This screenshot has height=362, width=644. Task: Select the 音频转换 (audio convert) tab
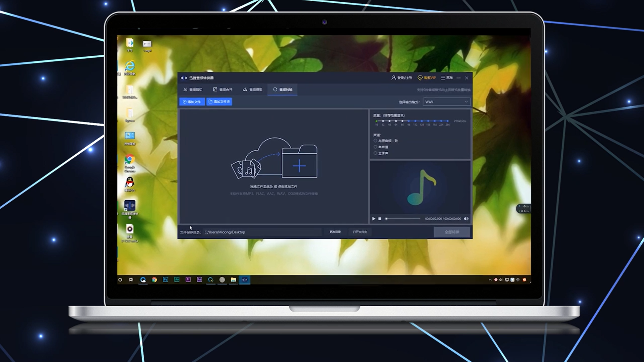[x=283, y=90]
